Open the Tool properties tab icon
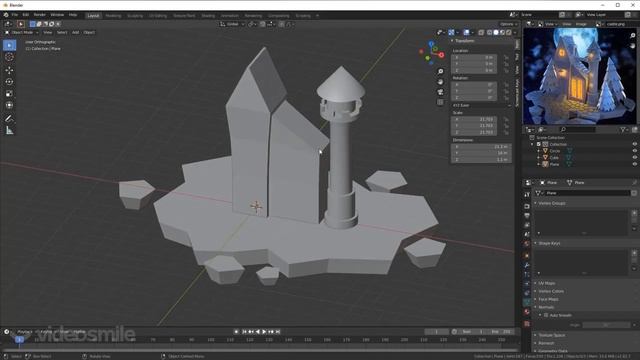Screen dimensions: 640x360 click(527, 195)
